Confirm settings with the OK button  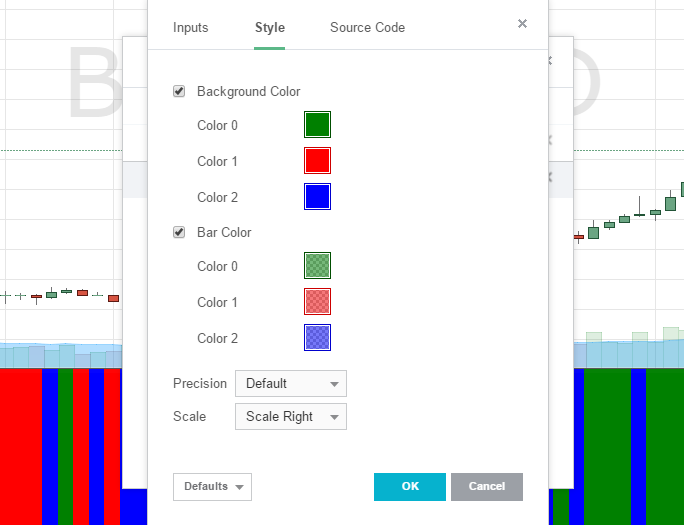tap(409, 487)
